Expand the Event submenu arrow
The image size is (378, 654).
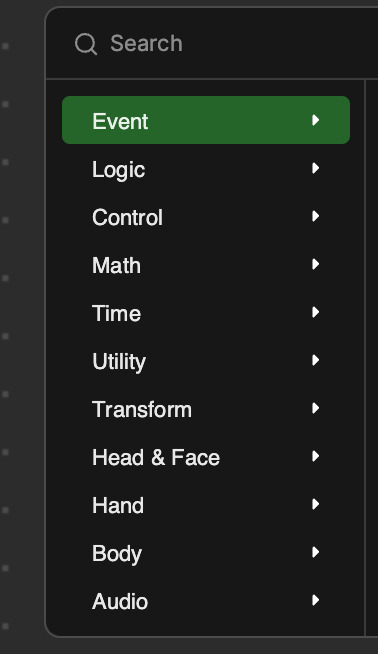(315, 120)
